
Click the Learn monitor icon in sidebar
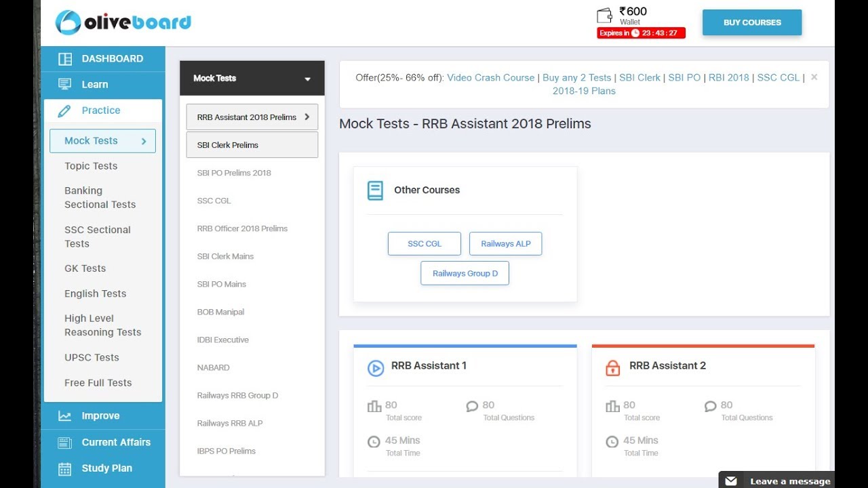click(65, 85)
